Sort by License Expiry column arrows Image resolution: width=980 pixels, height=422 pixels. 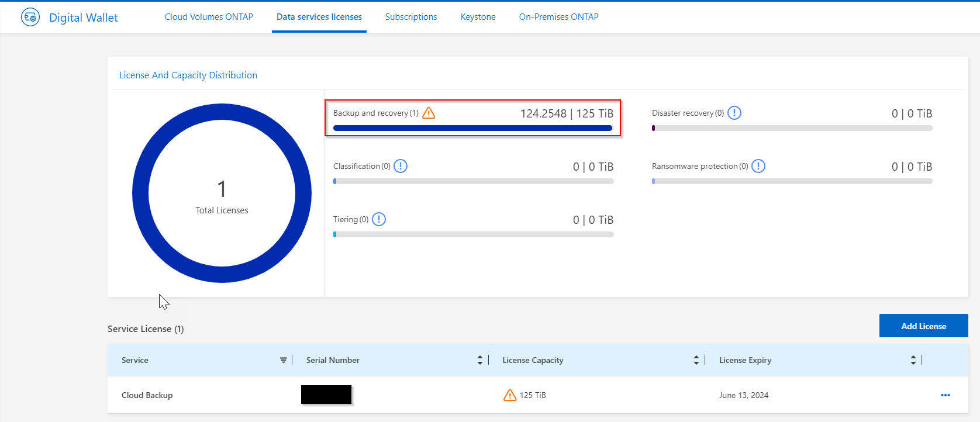pos(913,360)
